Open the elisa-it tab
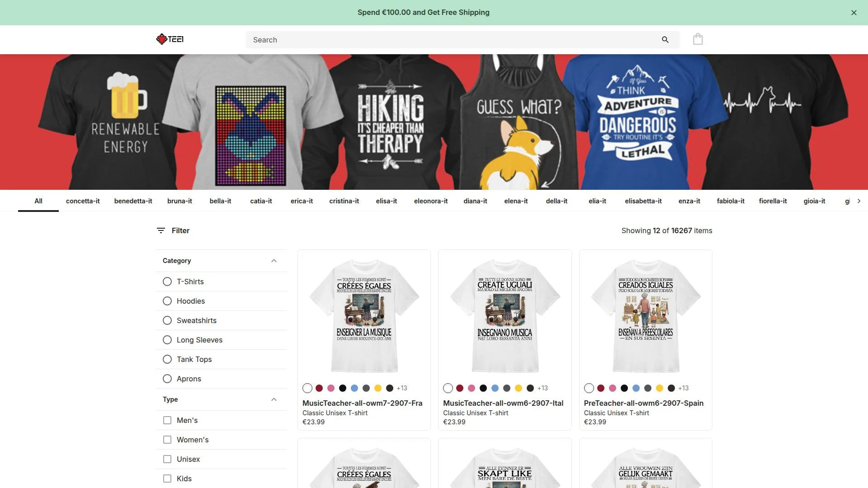 pyautogui.click(x=387, y=201)
